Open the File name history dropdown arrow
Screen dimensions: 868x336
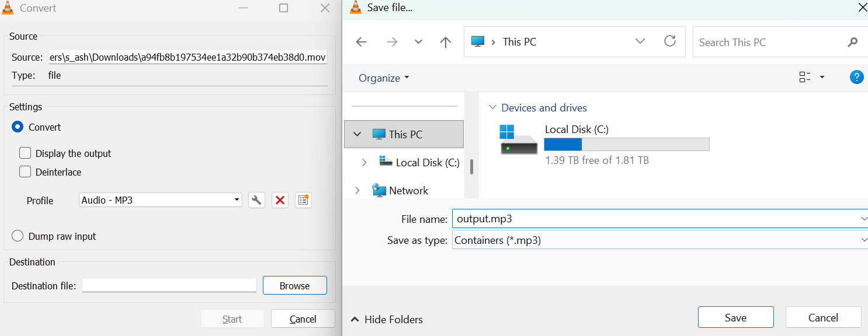864,219
